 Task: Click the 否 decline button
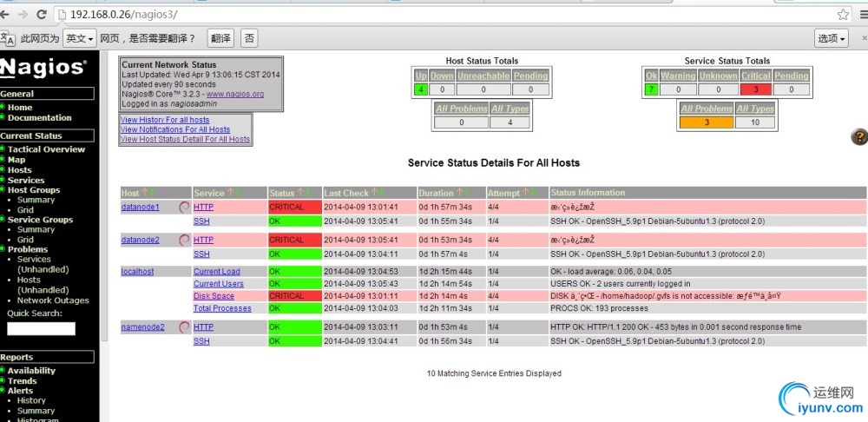[x=250, y=38]
